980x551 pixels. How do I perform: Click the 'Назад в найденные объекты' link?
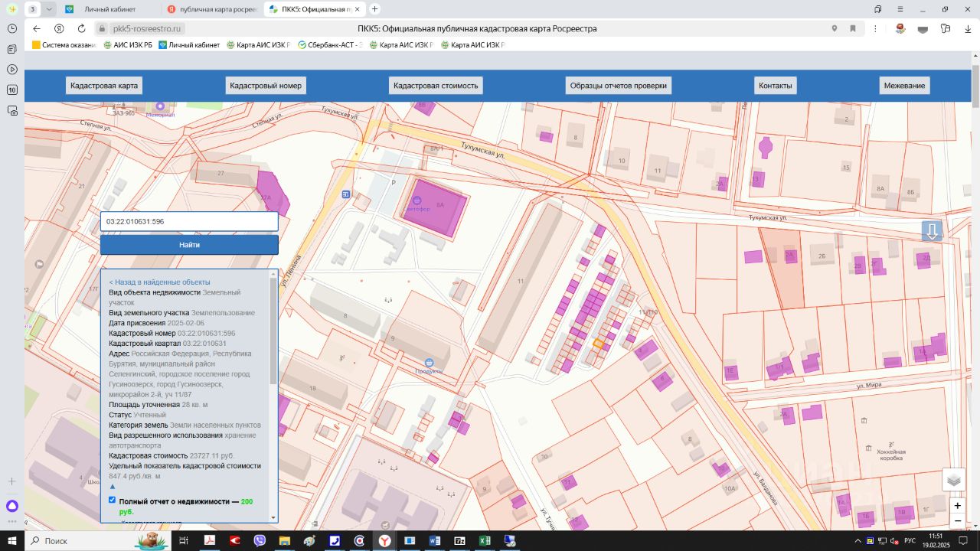pos(159,282)
